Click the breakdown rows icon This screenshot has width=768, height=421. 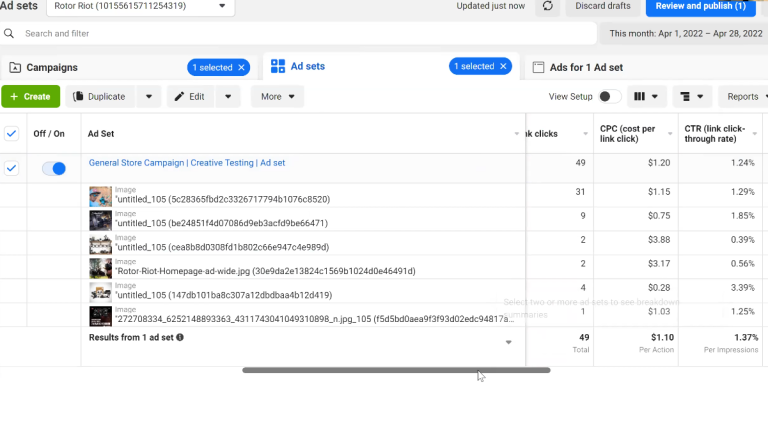click(x=691, y=97)
